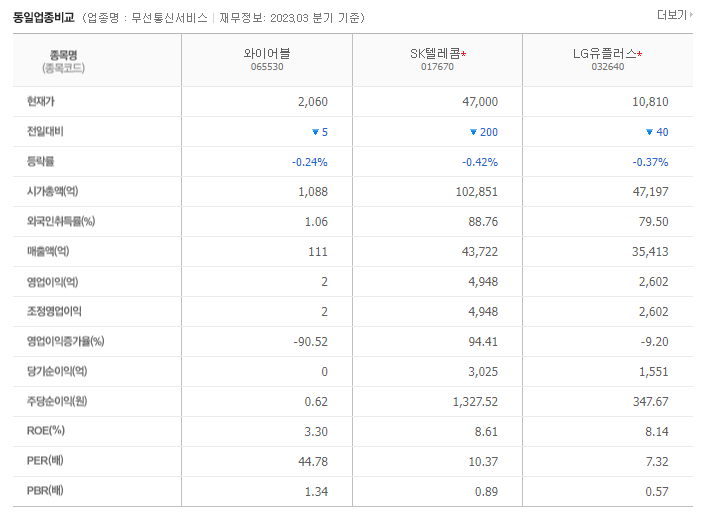Select market cap 1,088
This screenshot has height=512, width=701.
pyautogui.click(x=313, y=192)
